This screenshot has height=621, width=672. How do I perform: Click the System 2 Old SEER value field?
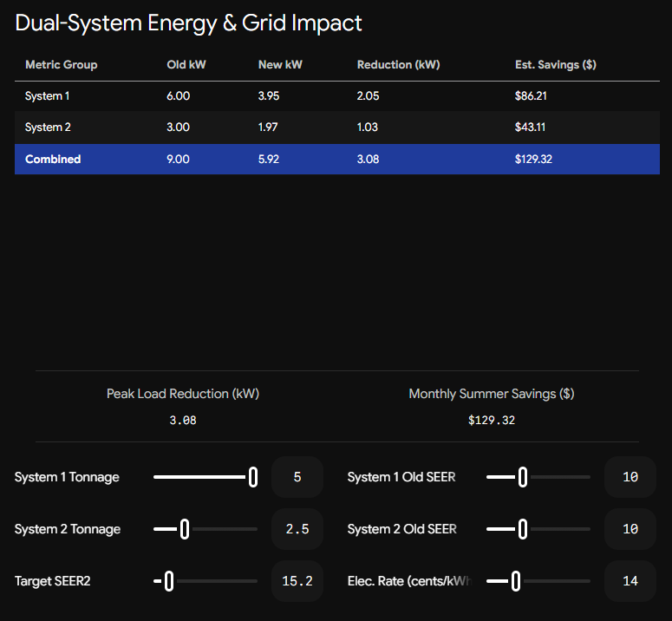pos(630,529)
